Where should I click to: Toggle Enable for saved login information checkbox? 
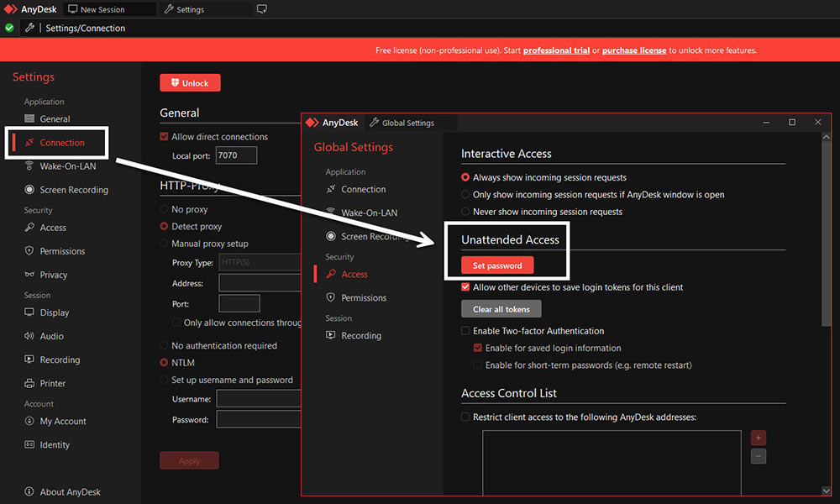tap(478, 348)
